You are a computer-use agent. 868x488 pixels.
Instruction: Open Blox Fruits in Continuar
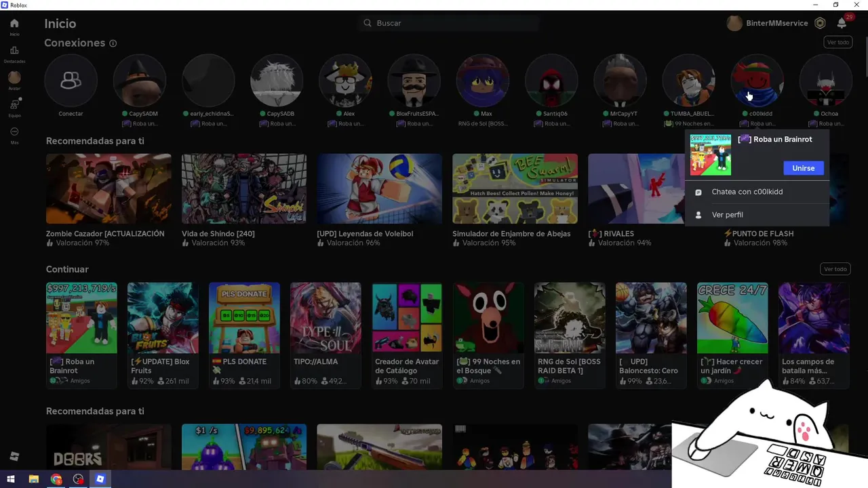coord(163,318)
